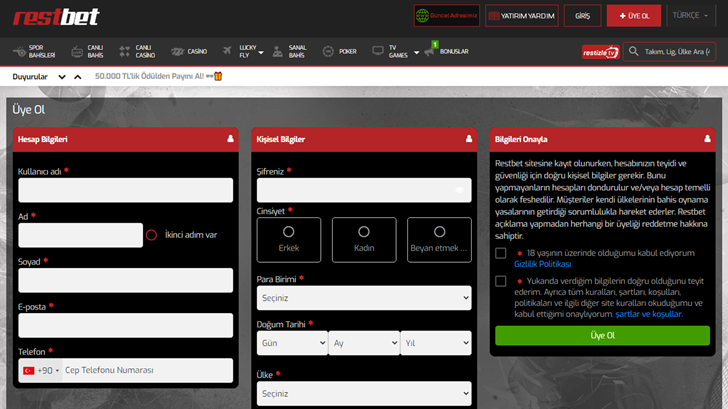Click the Casino cards icon

tap(177, 52)
